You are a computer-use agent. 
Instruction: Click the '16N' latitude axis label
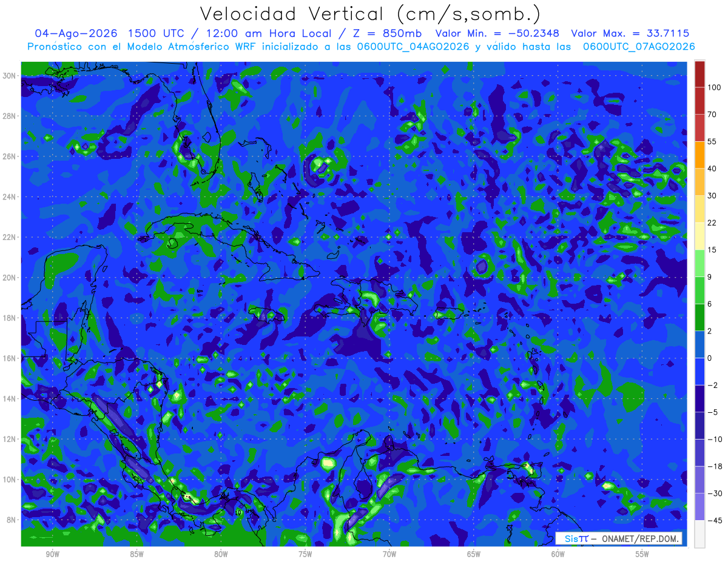tap(10, 358)
